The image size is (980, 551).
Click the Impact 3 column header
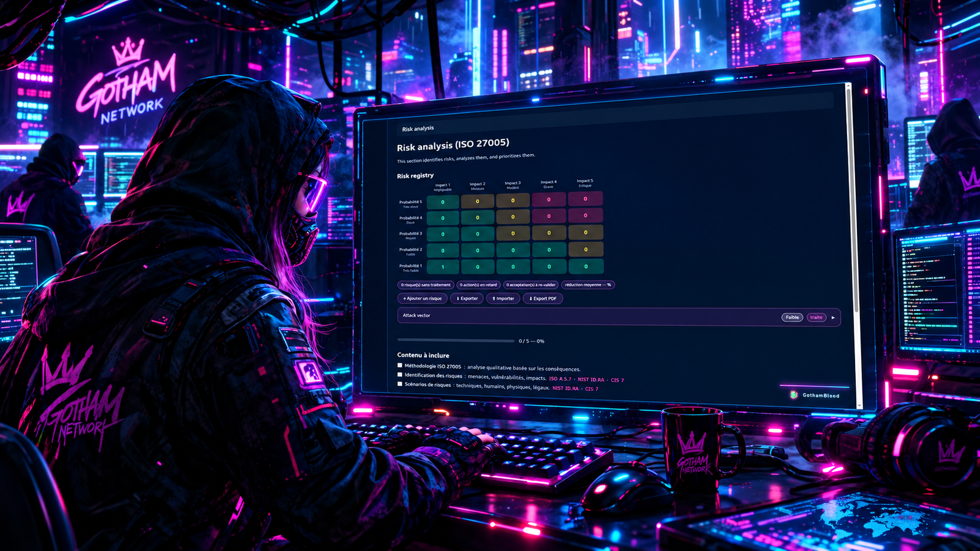513,184
